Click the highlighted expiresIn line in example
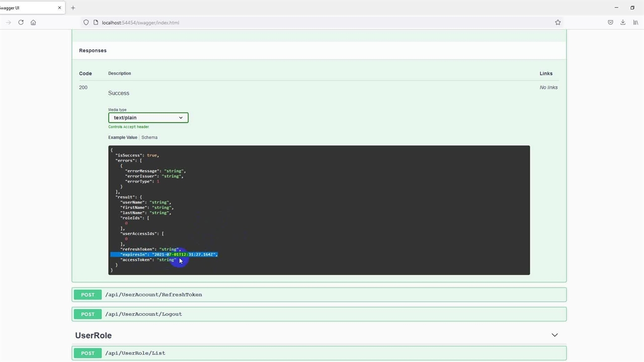This screenshot has width=644, height=362. click(x=164, y=254)
